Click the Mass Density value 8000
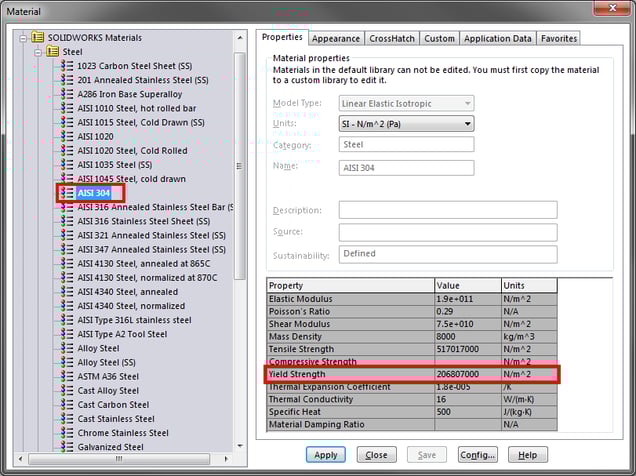This screenshot has width=636, height=476. click(x=468, y=337)
